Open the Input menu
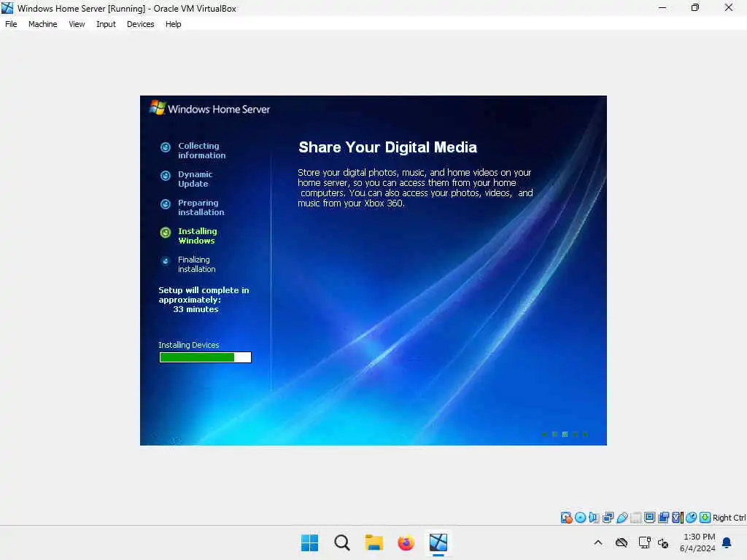This screenshot has height=560, width=747. pos(106,24)
